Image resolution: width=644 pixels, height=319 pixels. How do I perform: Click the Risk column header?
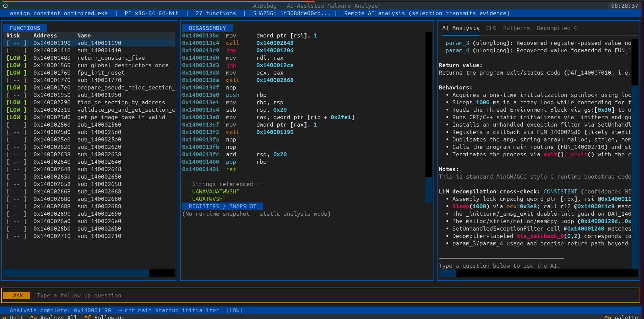13,35
